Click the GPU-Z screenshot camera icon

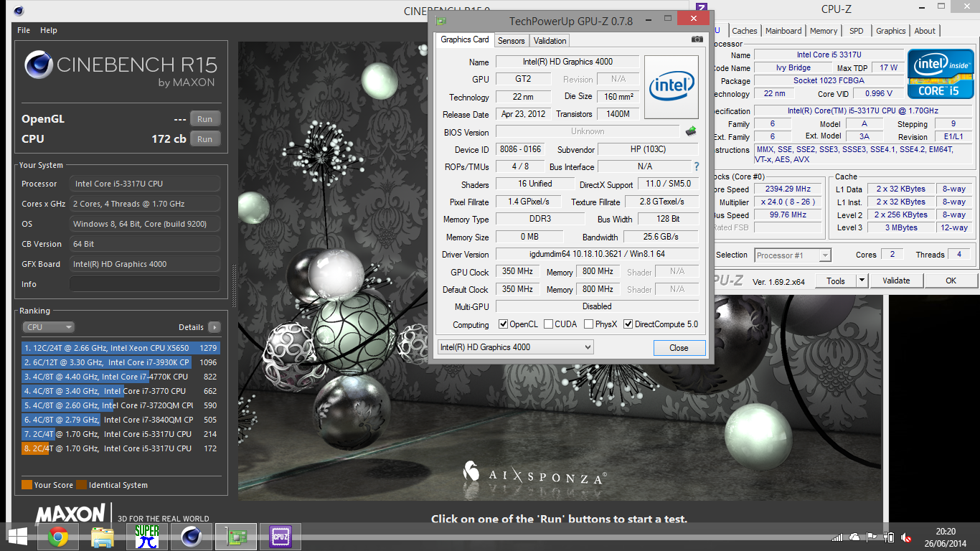(697, 39)
